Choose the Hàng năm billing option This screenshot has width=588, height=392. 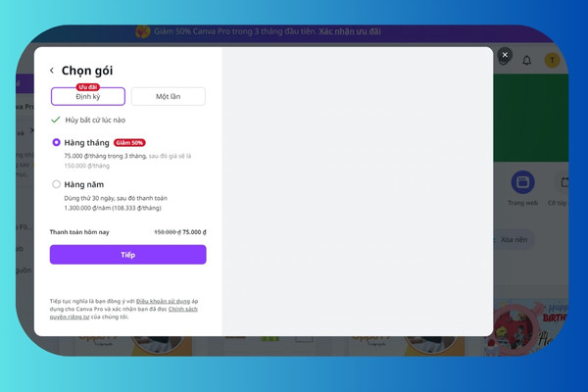point(56,184)
